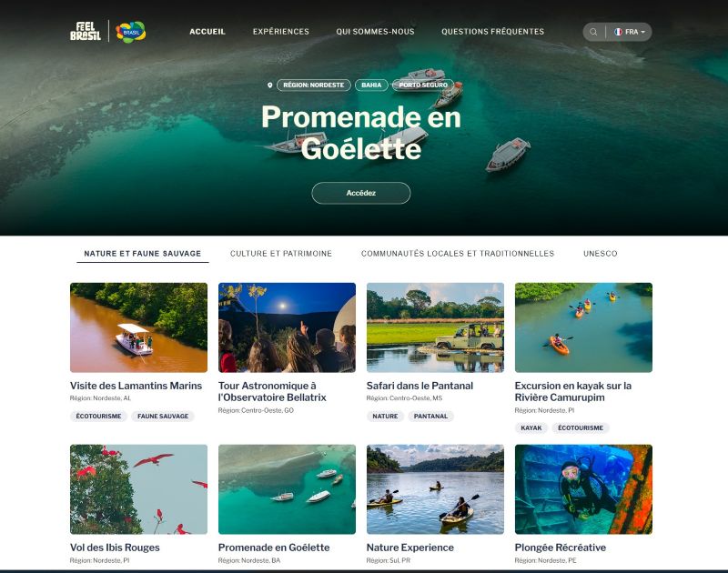This screenshot has width=728, height=573.
Task: Click the Accédez button
Action: coord(361,193)
